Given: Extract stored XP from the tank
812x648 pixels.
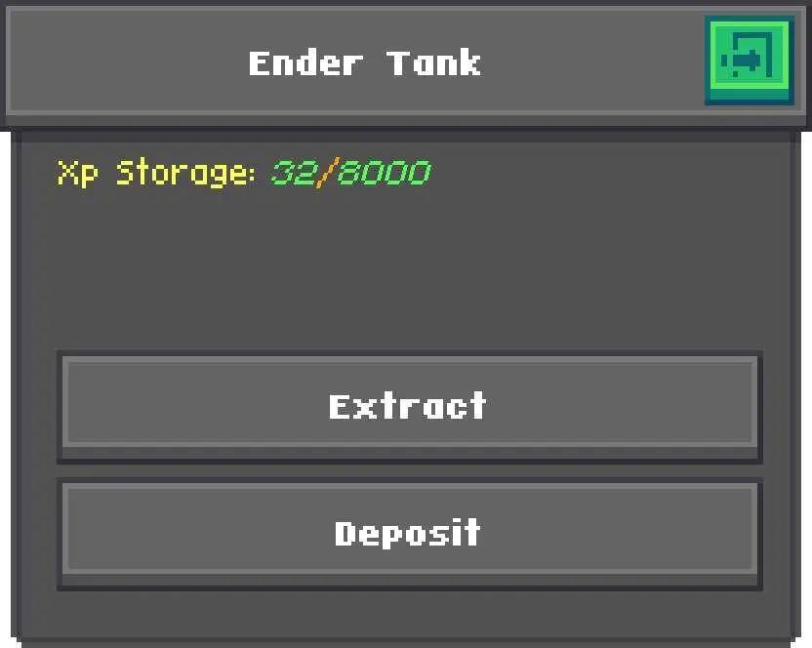Looking at the screenshot, I should pos(410,407).
